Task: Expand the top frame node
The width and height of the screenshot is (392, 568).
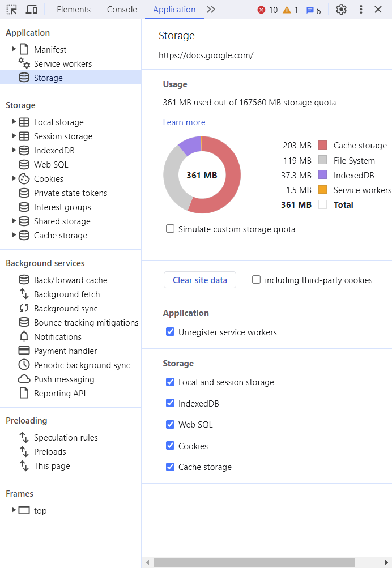Action: pyautogui.click(x=14, y=510)
